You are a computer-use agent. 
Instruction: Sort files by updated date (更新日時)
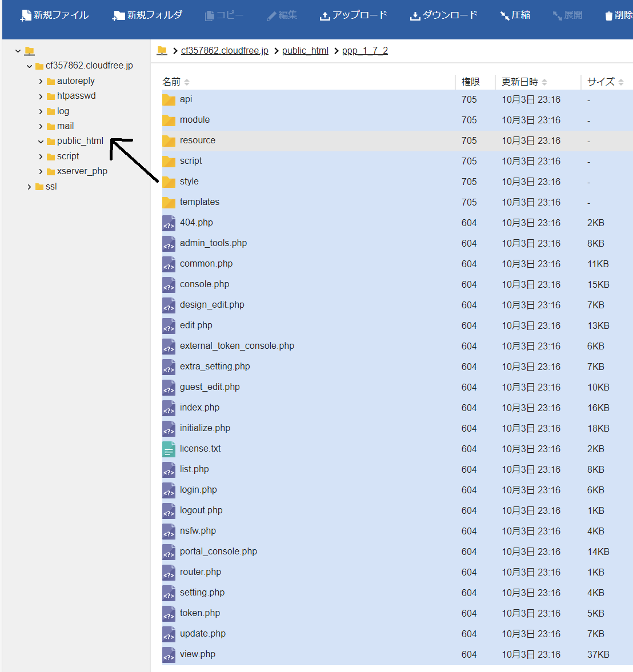click(524, 82)
